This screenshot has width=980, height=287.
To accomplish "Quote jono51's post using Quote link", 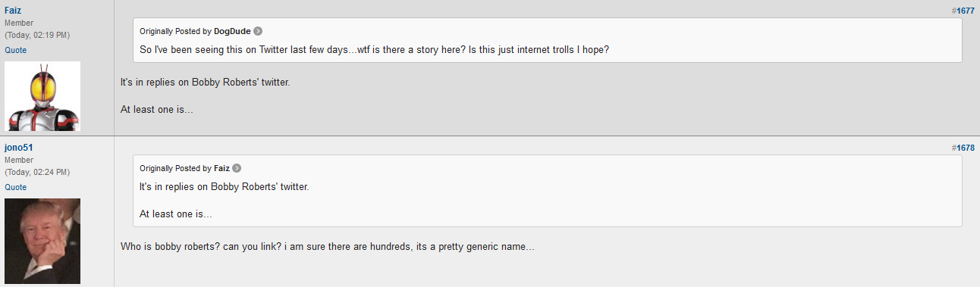I will coord(15,187).
